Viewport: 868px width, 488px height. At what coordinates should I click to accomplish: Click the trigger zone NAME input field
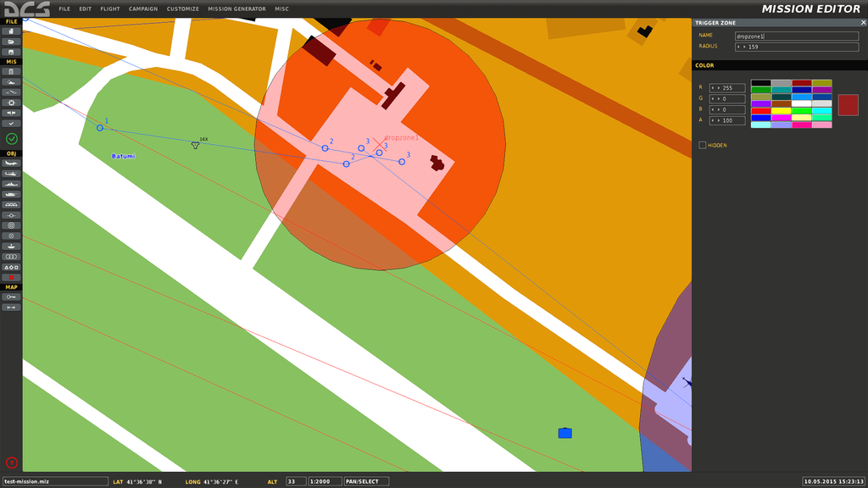click(x=797, y=36)
